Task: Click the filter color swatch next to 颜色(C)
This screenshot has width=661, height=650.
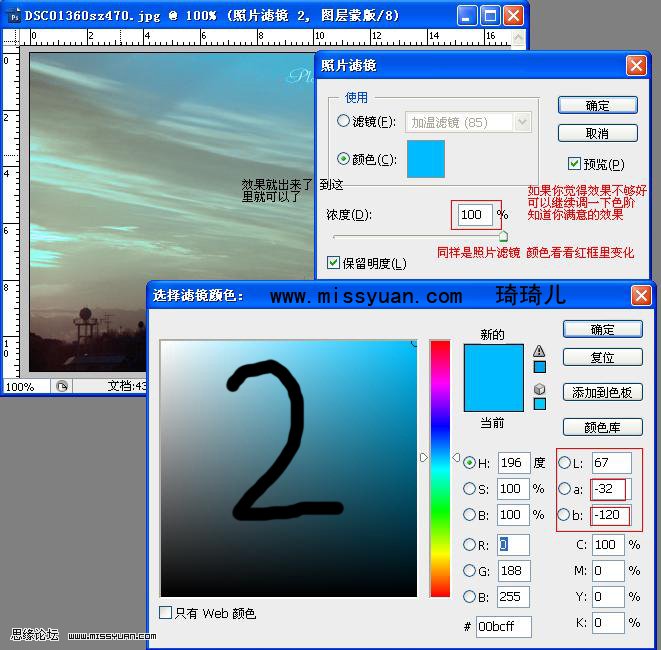Action: click(x=425, y=158)
